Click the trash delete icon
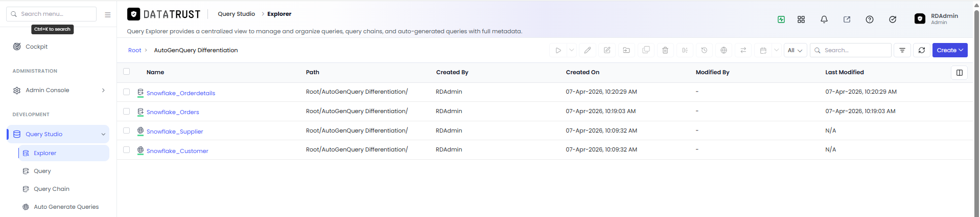The height and width of the screenshot is (217, 980). (665, 50)
